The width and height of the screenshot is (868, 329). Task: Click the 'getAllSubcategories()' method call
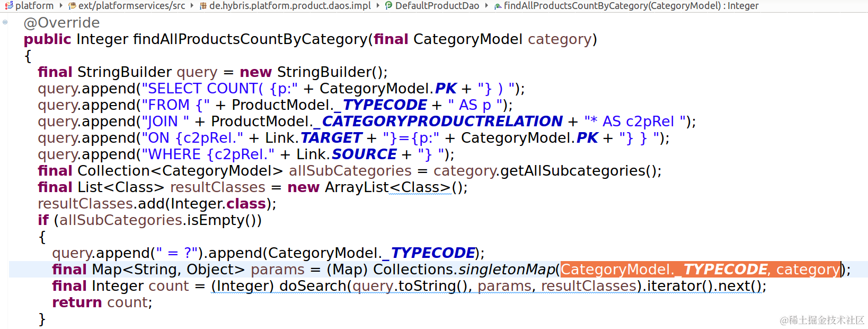(x=578, y=171)
